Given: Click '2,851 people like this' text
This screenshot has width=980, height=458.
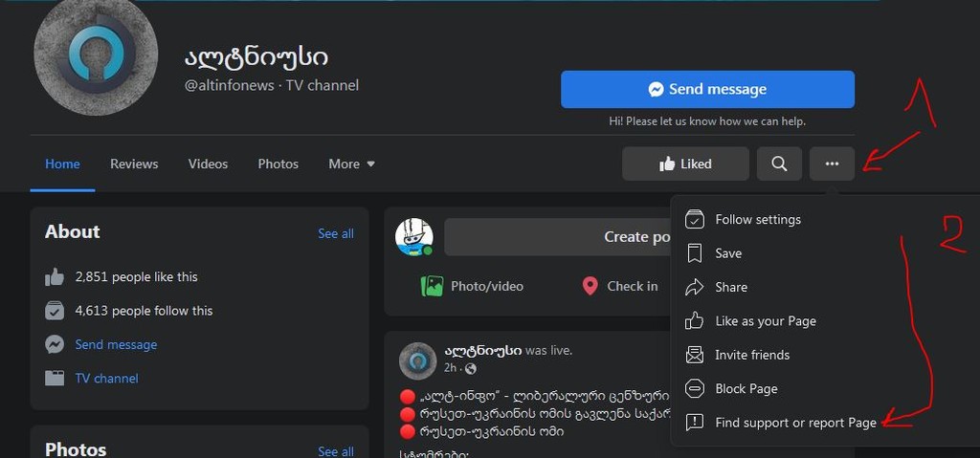Looking at the screenshot, I should [x=136, y=276].
